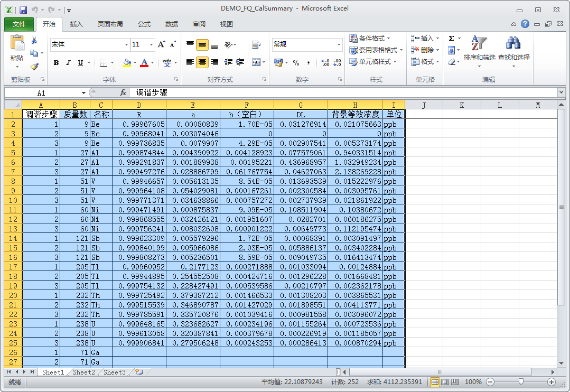Open the Font dialog launcher
The width and height of the screenshot is (570, 392).
click(x=176, y=79)
